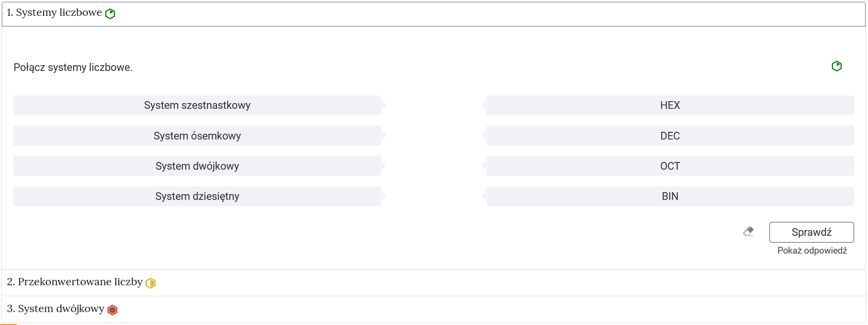Click green cube icon beside the instruction

click(x=836, y=66)
